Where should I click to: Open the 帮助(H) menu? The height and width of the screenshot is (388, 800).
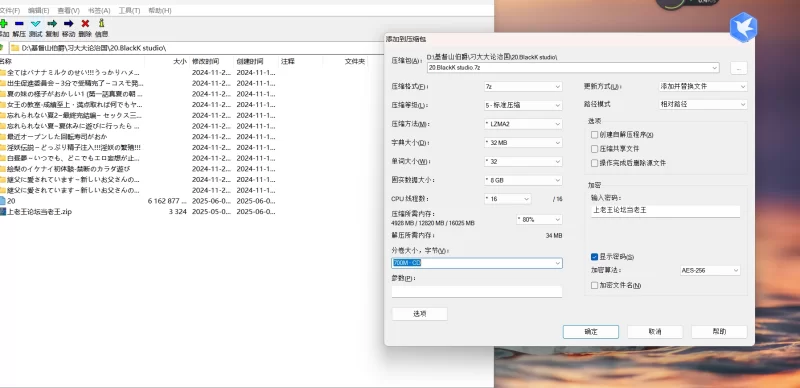(x=160, y=10)
